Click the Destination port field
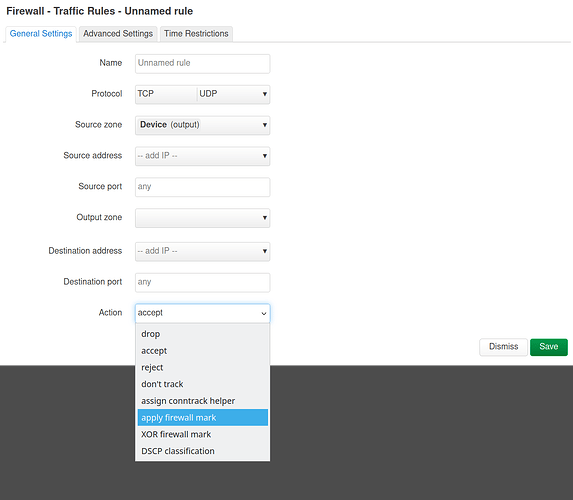Screen dimensions: 573x500 pyautogui.click(x=202, y=282)
